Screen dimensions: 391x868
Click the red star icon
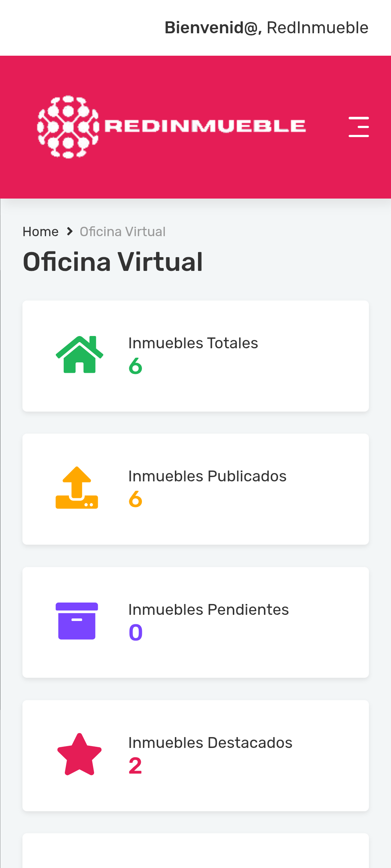(79, 755)
